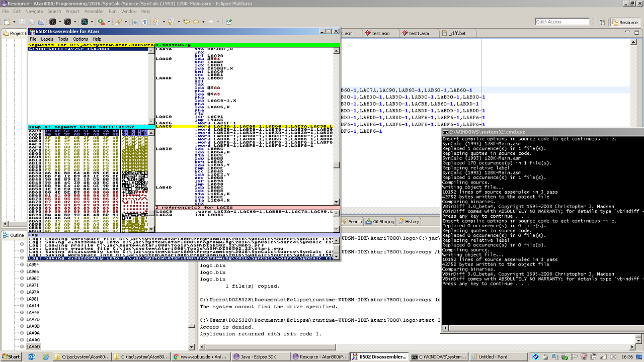
Task: Select the Outline view tab
Action: pyautogui.click(x=14, y=235)
